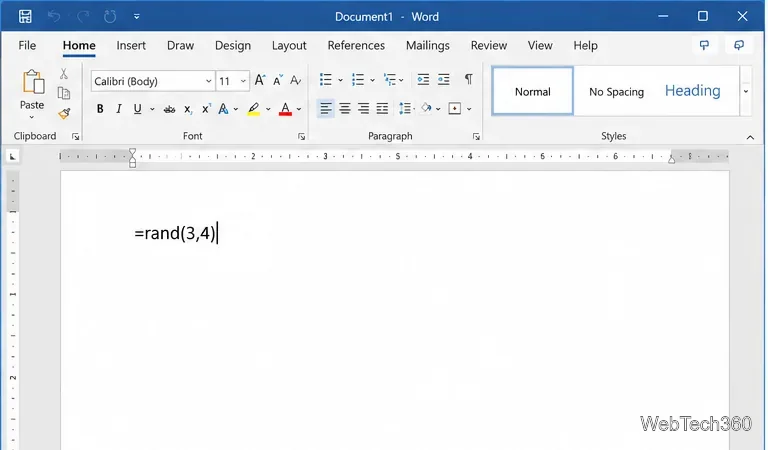Click Increase Font Size icon
This screenshot has height=450, width=768.
click(260, 80)
